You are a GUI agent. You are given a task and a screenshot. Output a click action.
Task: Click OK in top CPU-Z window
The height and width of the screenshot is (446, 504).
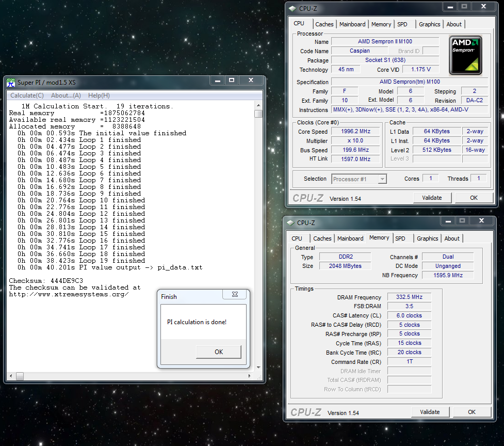click(474, 198)
